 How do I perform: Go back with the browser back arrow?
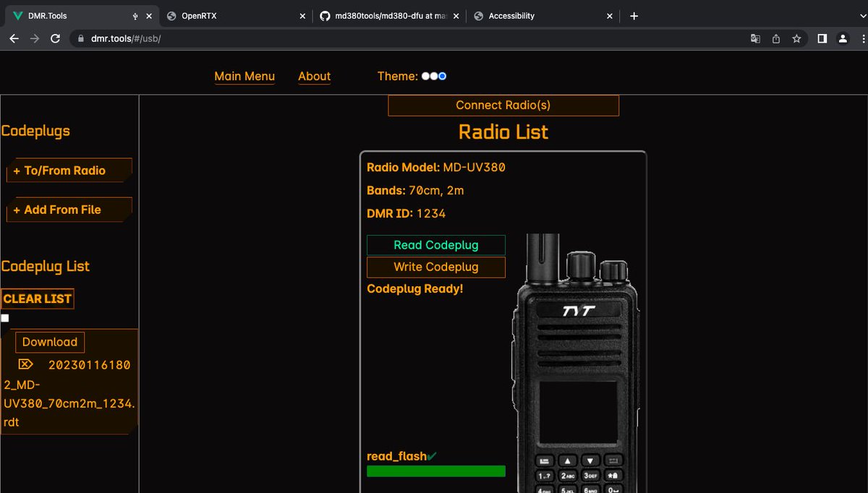[x=14, y=38]
